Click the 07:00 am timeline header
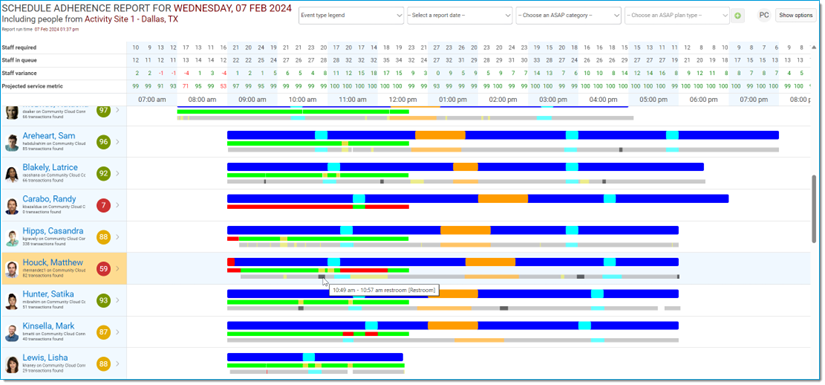Screen dimensions: 825x385 pyautogui.click(x=152, y=99)
